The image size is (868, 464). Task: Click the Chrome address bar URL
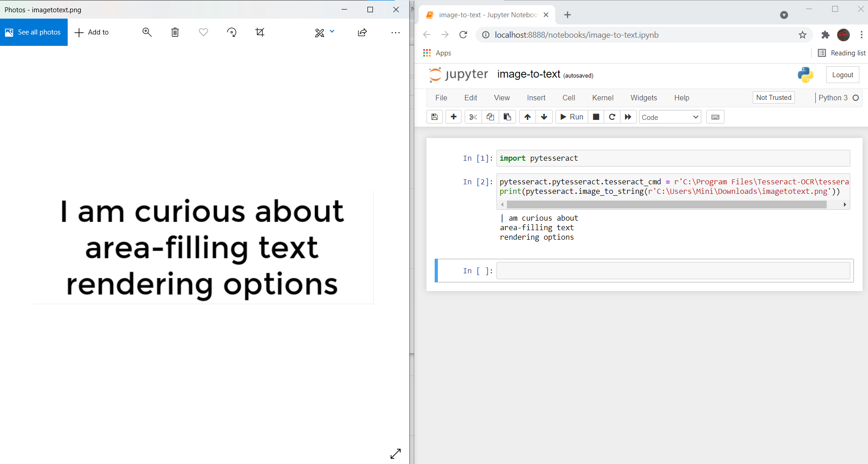[x=576, y=35]
